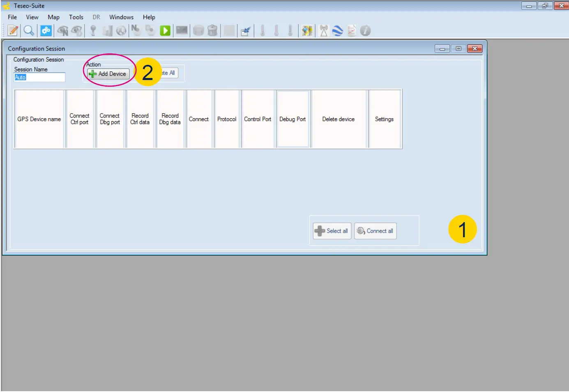The width and height of the screenshot is (569, 392).
Task: Open the Windows menu
Action: (x=121, y=17)
